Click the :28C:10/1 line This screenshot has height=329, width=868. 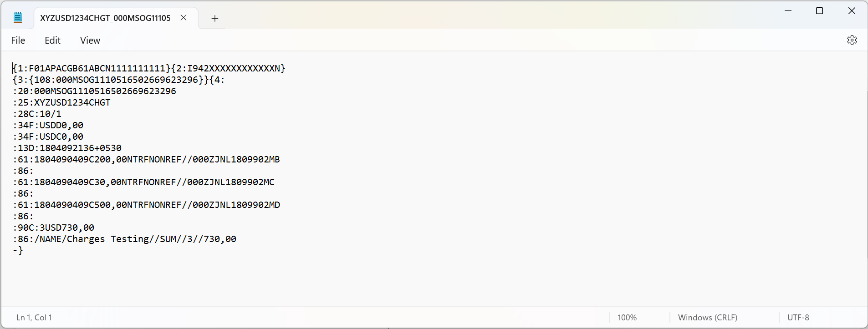coord(37,114)
